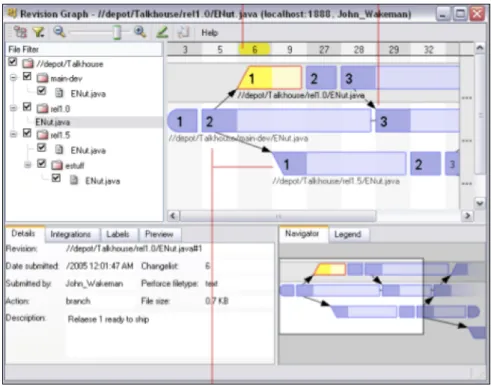Toggle checkbox for ENut.java under main-dev

coord(41,91)
